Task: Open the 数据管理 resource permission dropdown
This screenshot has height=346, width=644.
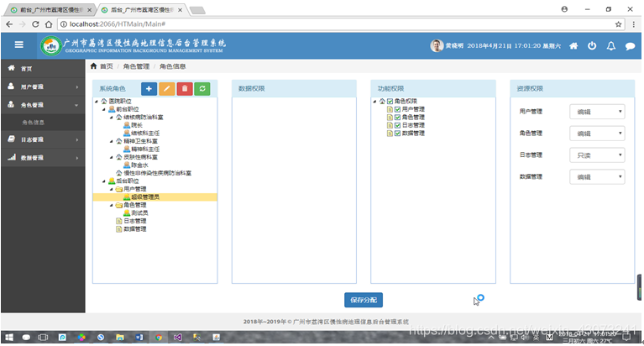Action: (597, 177)
